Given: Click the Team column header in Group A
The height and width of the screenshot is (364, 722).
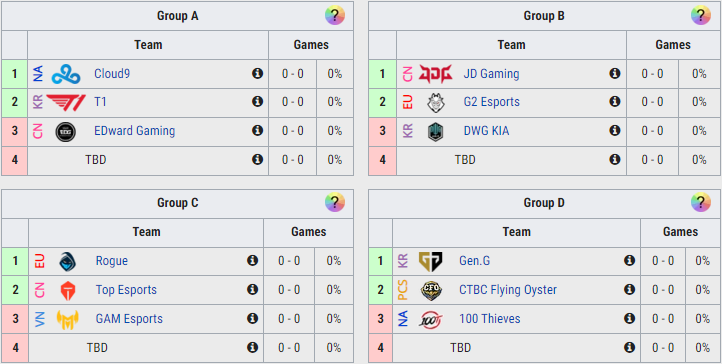Looking at the screenshot, I should (x=148, y=45).
